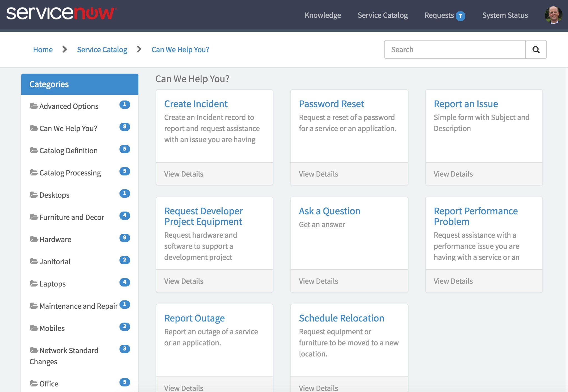Click the Hardware category folder icon
The width and height of the screenshot is (568, 392).
[34, 239]
